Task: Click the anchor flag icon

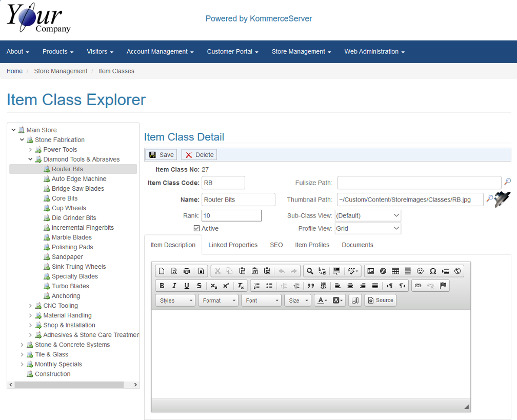Action: point(443,286)
